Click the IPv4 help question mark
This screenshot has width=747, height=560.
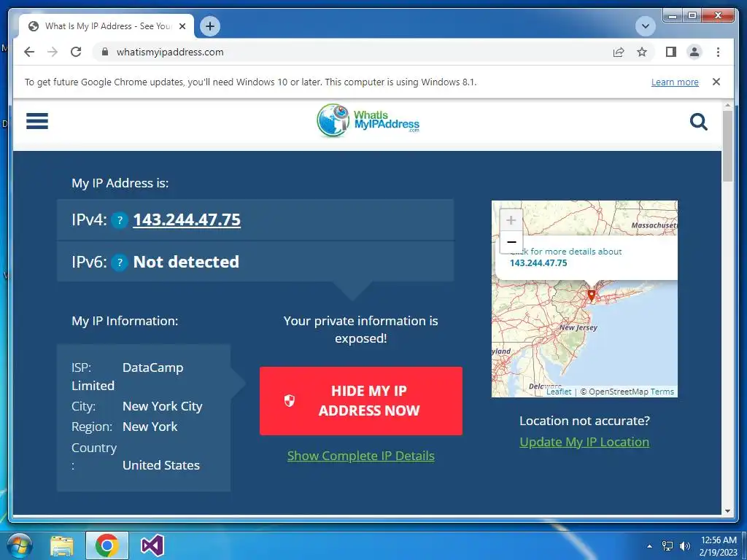120,220
